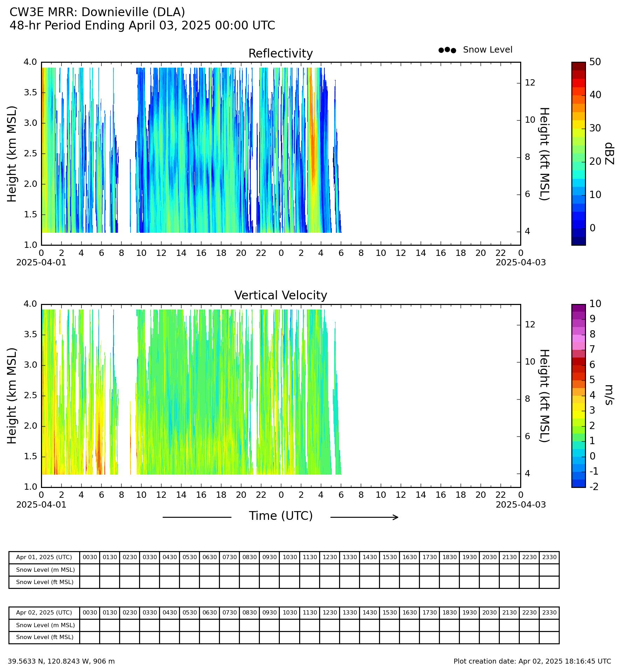Click 'Snow Level (ft MSL)' row in Apr 02 table
The height and width of the screenshot is (672, 620).
coord(284,637)
